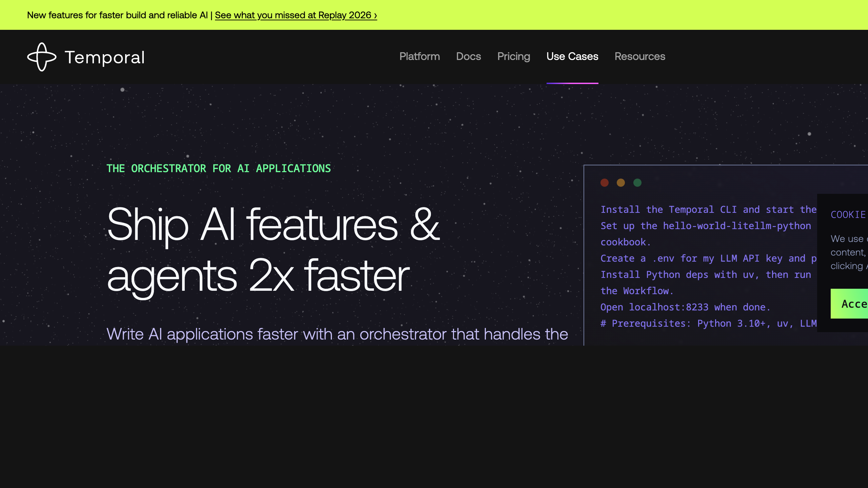Click "Create a .env for my LLM API key" line

click(708, 258)
